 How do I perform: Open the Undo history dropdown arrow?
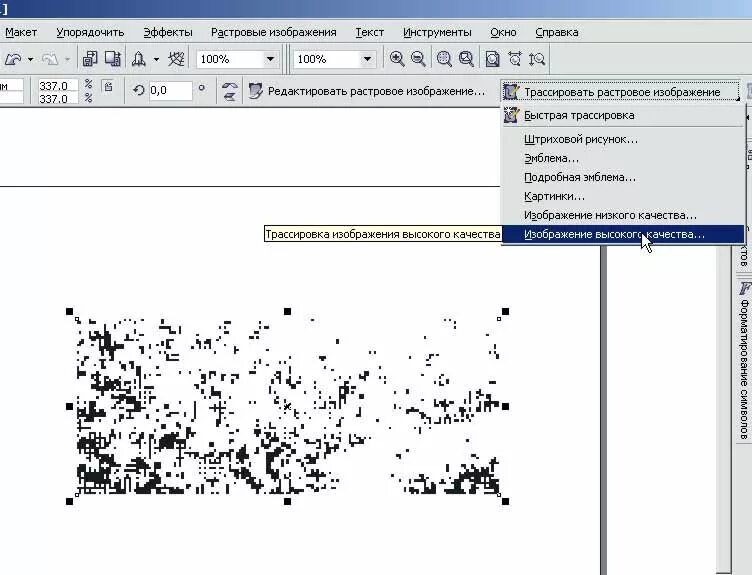click(31, 59)
